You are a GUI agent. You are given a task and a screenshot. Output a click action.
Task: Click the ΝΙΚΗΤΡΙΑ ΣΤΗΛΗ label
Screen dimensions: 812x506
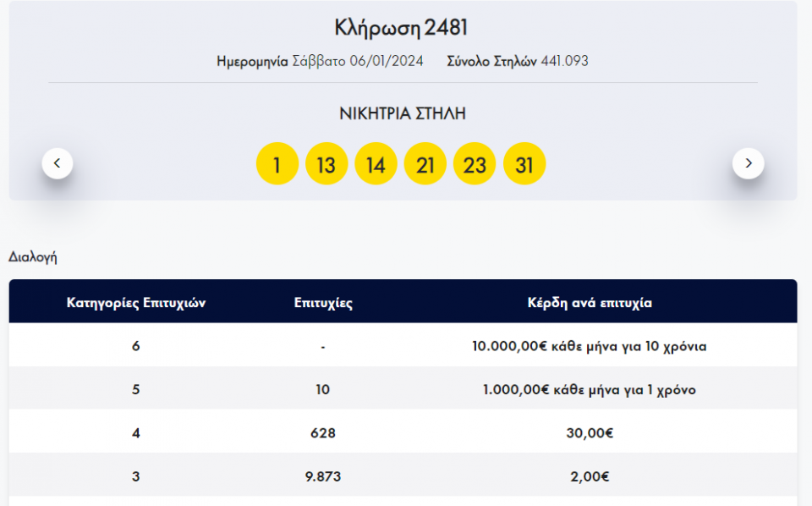(403, 113)
